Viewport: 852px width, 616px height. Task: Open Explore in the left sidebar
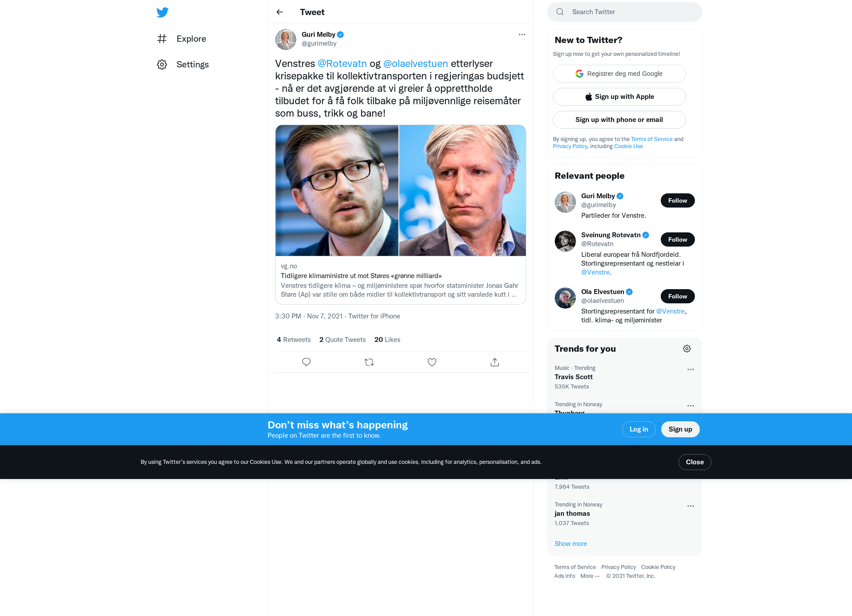pos(182,39)
